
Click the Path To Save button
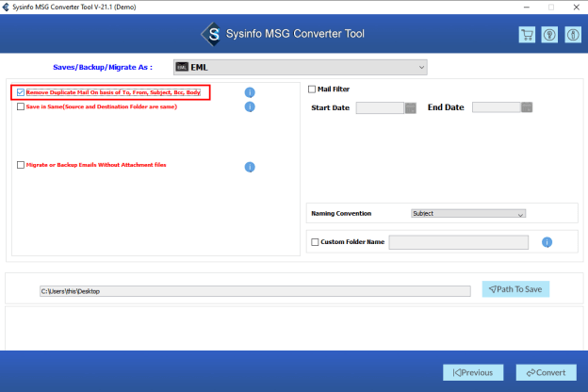(x=515, y=289)
